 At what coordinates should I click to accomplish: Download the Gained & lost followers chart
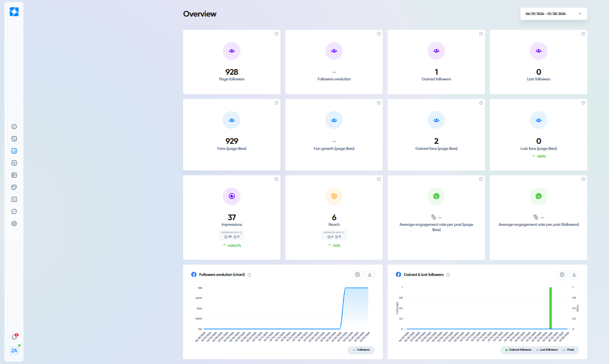[574, 274]
